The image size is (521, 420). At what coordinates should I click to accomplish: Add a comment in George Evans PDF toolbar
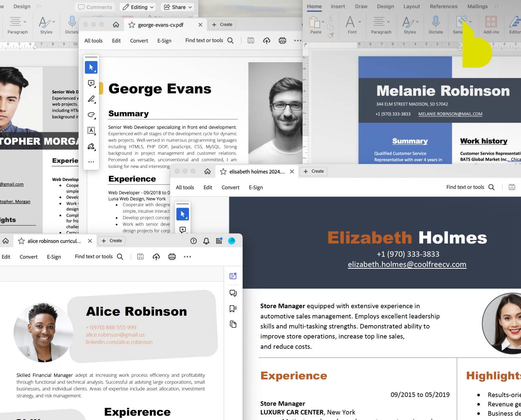[91, 83]
